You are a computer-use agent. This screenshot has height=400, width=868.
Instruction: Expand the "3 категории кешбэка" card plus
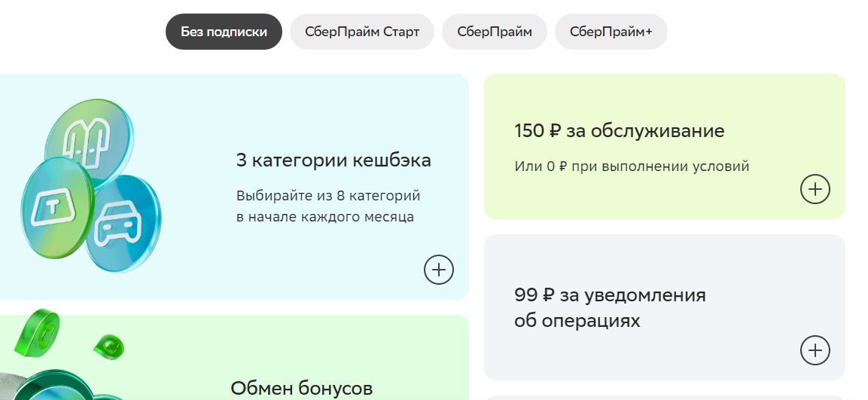point(439,270)
